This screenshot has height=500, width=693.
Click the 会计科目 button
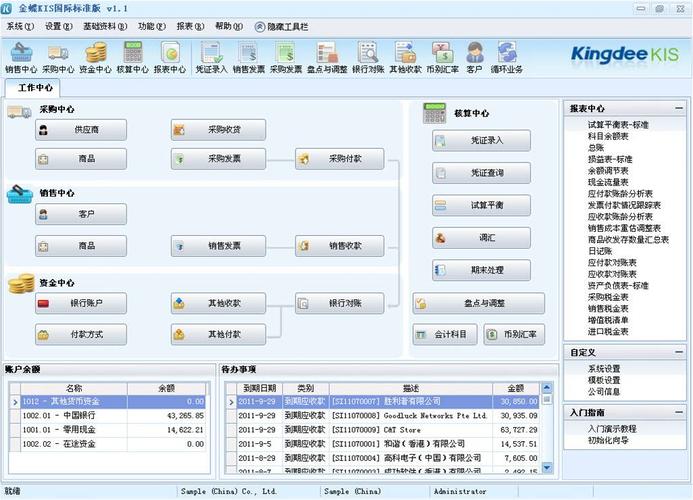(x=445, y=335)
